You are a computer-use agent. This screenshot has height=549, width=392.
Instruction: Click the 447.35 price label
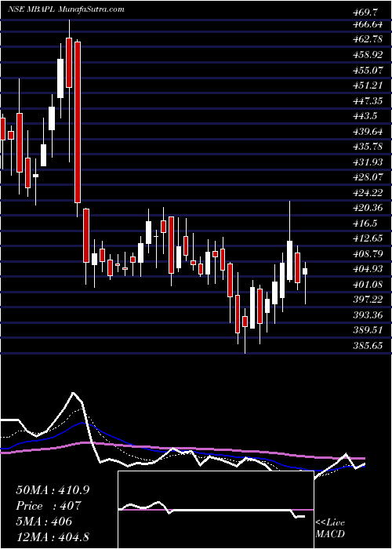(x=368, y=101)
